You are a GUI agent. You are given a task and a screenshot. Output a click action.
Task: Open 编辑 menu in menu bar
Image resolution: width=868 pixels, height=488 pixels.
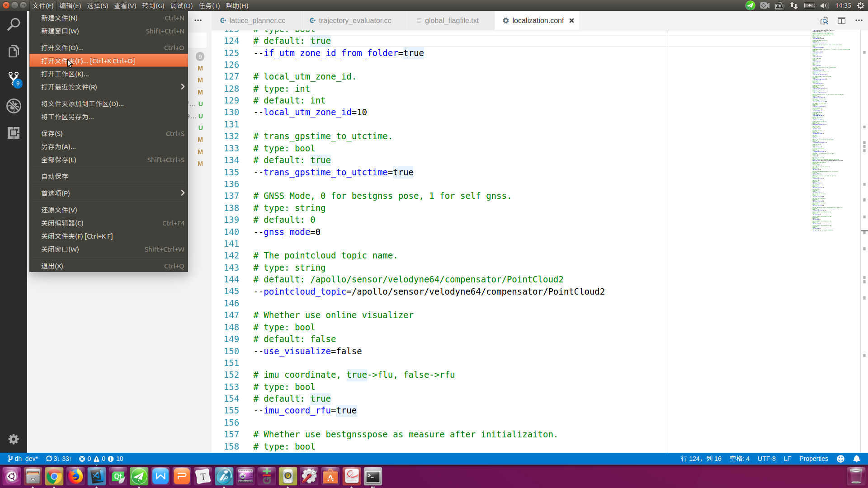click(70, 6)
